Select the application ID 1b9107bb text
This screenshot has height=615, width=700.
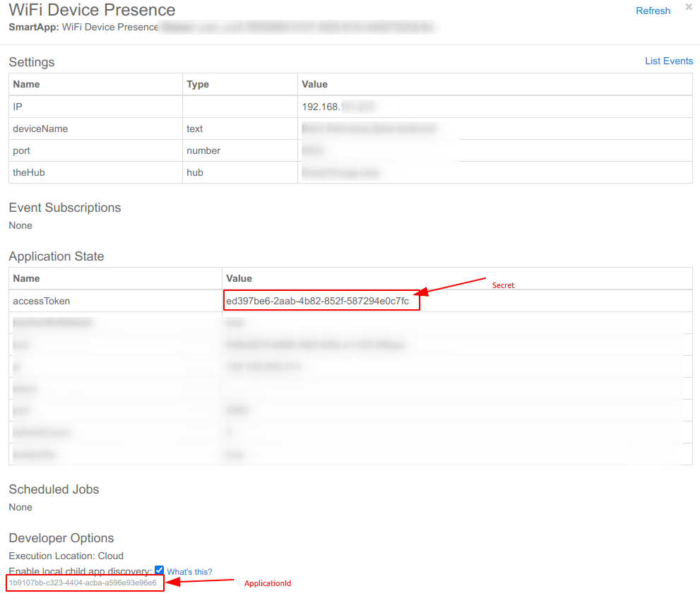point(83,583)
